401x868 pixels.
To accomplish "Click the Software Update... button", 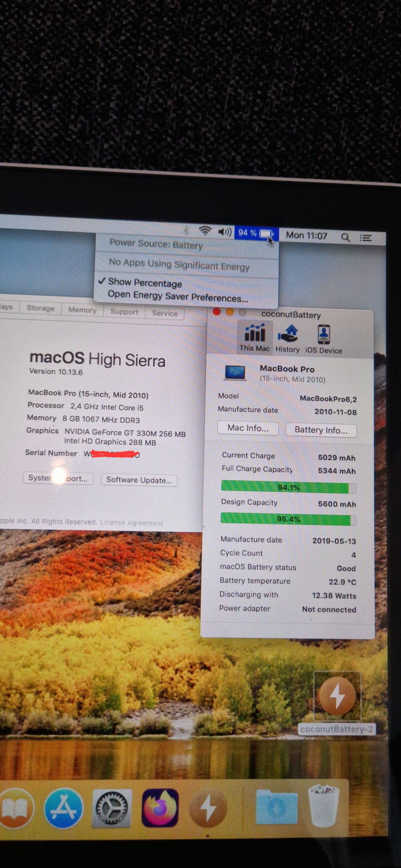I will tap(139, 480).
